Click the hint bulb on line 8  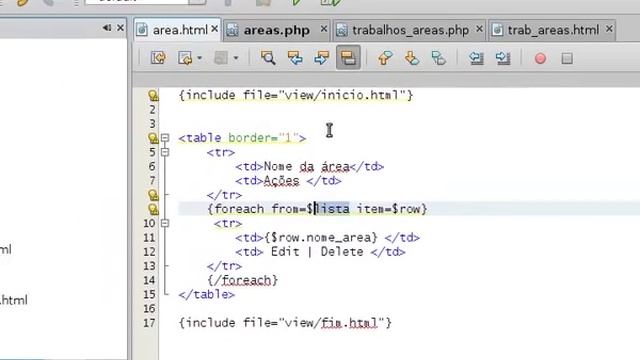[153, 195]
